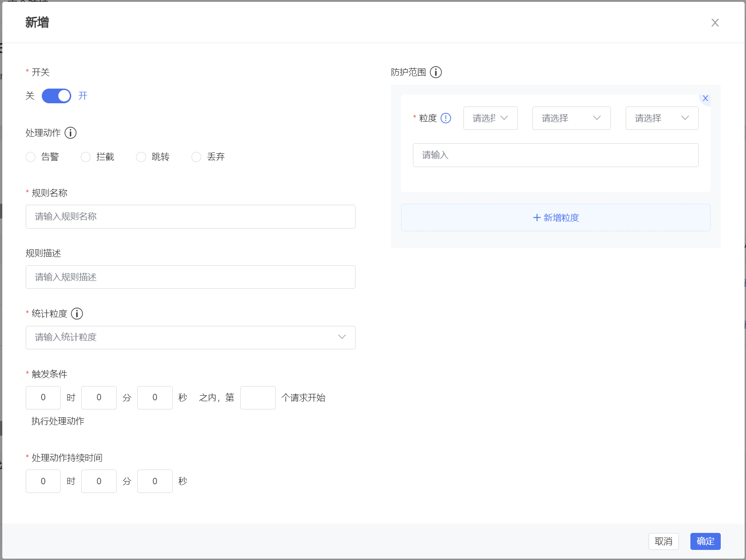The image size is (746, 560).
Task: Choose the 跳转 action radio button
Action: coord(141,157)
